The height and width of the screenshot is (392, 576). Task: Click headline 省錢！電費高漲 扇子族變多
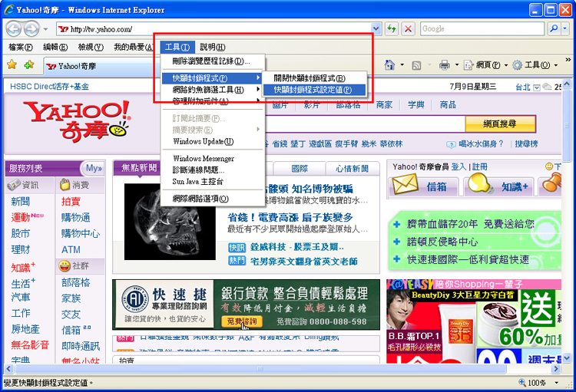[x=290, y=217]
